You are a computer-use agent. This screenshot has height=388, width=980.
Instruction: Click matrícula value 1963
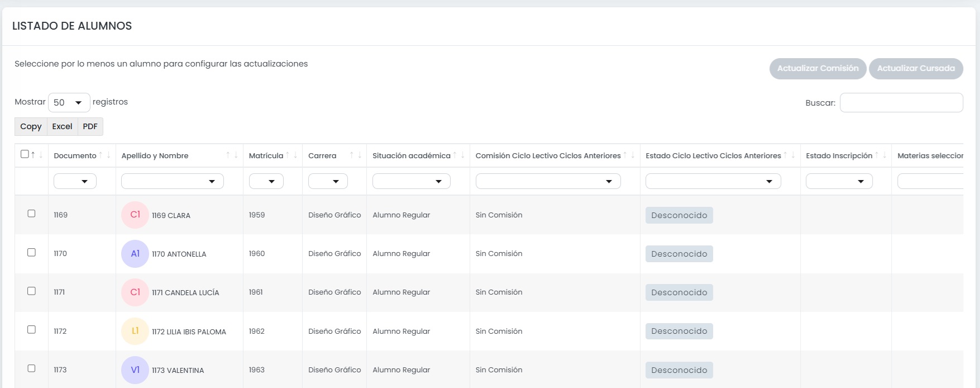point(257,370)
